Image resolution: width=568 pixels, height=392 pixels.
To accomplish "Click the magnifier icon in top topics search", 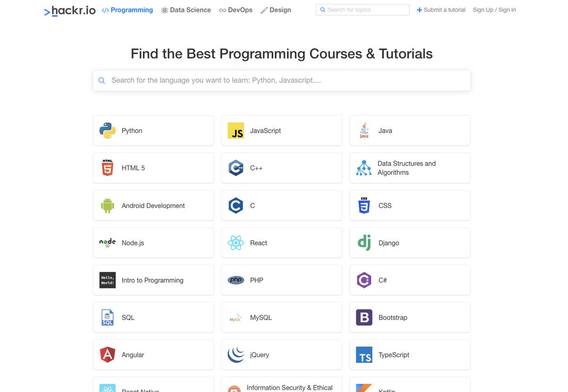I will (x=323, y=9).
